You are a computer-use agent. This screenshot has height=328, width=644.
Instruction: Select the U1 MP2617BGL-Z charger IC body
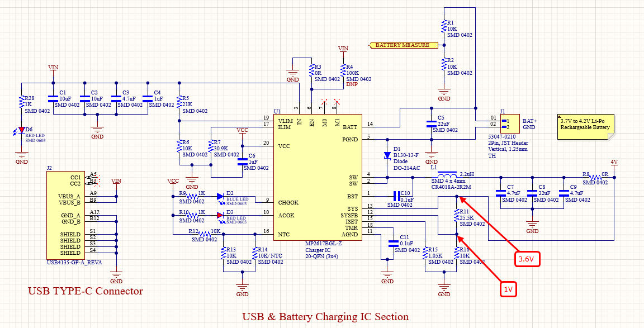coord(318,178)
